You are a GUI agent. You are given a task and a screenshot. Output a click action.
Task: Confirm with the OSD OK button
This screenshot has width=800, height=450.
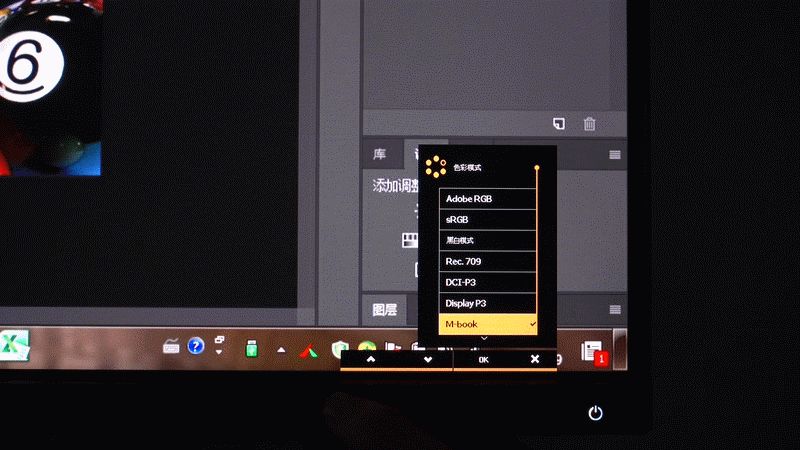(484, 360)
